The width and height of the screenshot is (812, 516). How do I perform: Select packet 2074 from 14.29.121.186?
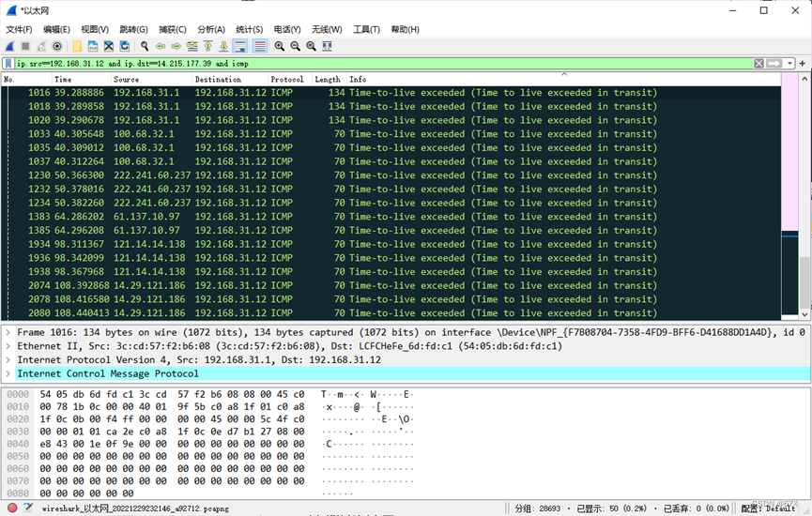click(x=391, y=286)
